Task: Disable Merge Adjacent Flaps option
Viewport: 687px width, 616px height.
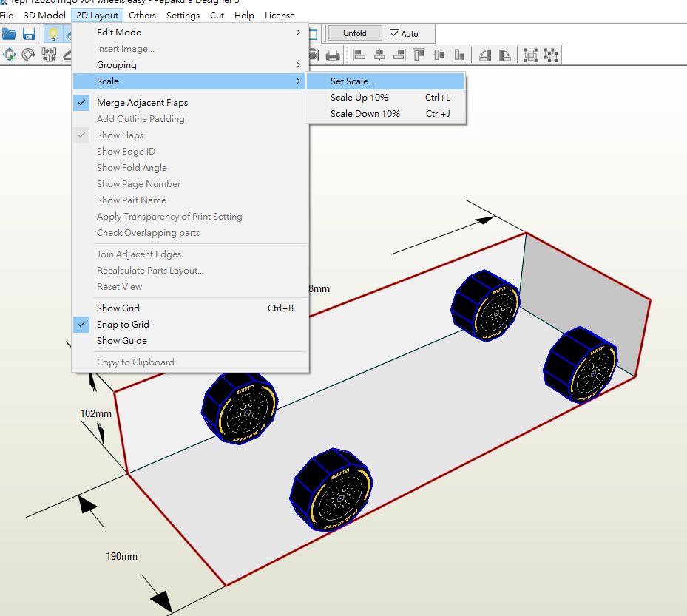Action: pyautogui.click(x=142, y=103)
